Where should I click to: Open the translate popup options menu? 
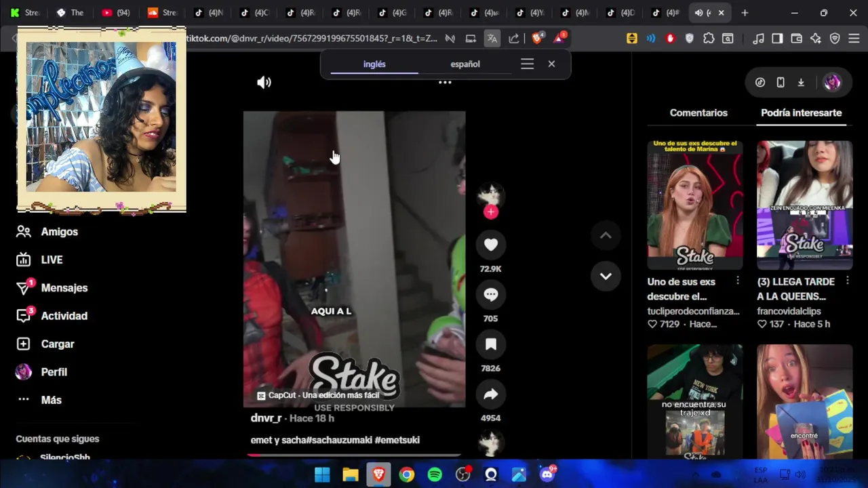click(x=527, y=64)
